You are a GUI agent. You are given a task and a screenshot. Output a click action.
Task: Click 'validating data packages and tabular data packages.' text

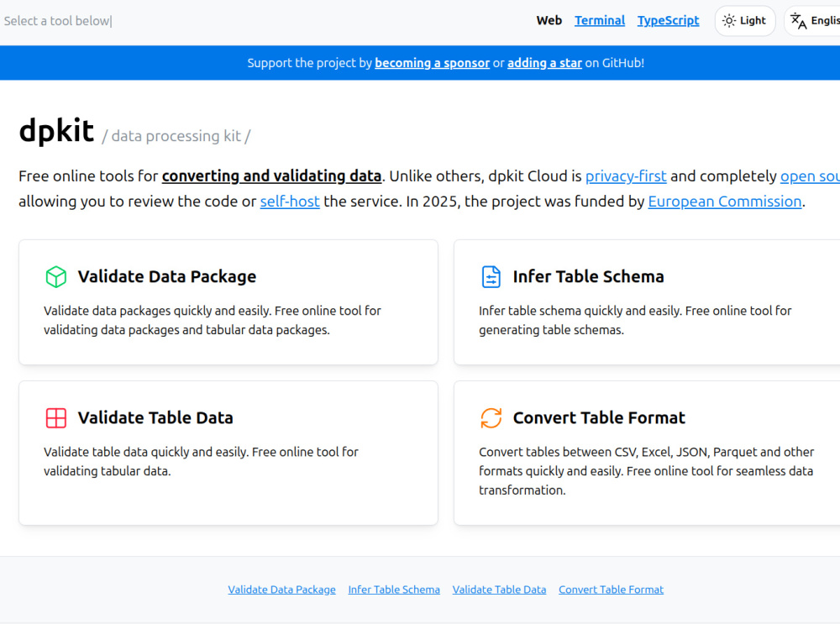(186, 330)
